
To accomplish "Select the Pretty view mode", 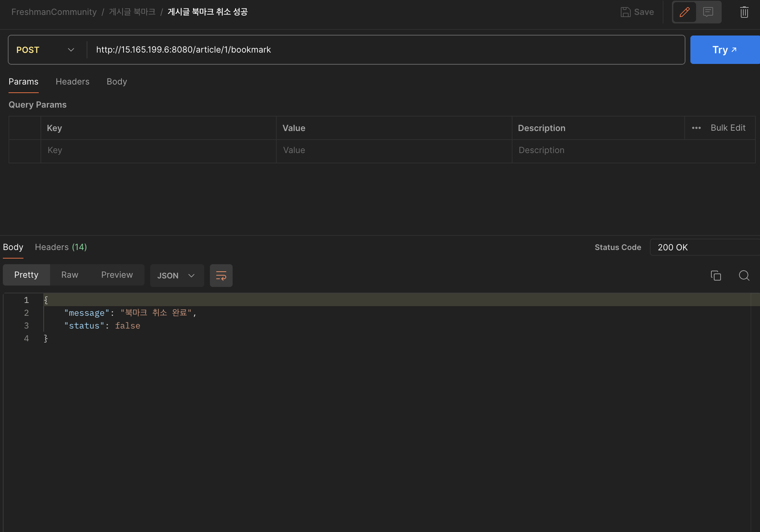I will pos(26,275).
